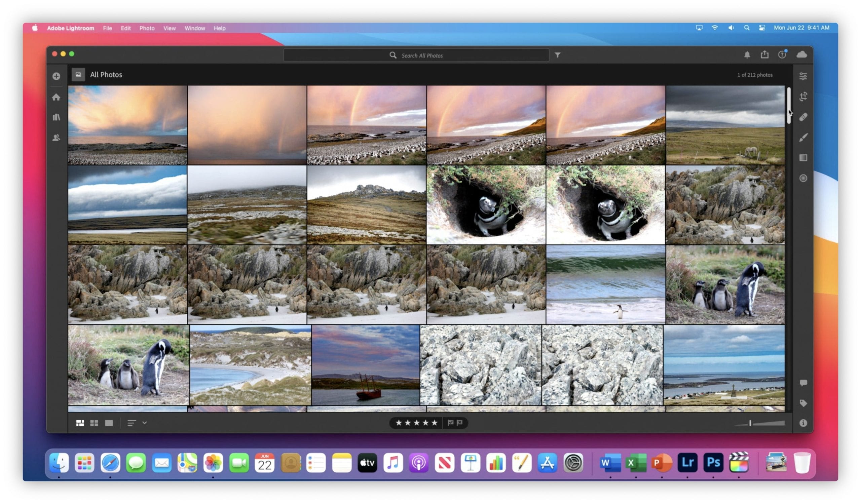Open the Photo menu

(147, 28)
